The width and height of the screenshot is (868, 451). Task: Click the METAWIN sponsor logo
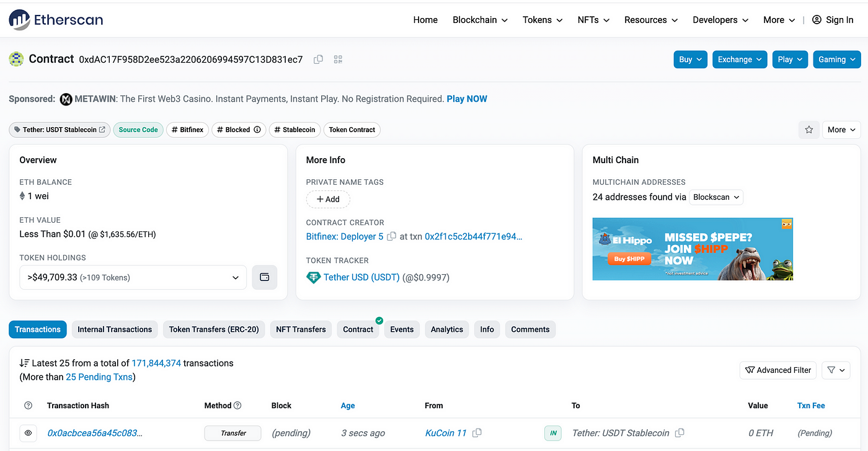point(66,99)
